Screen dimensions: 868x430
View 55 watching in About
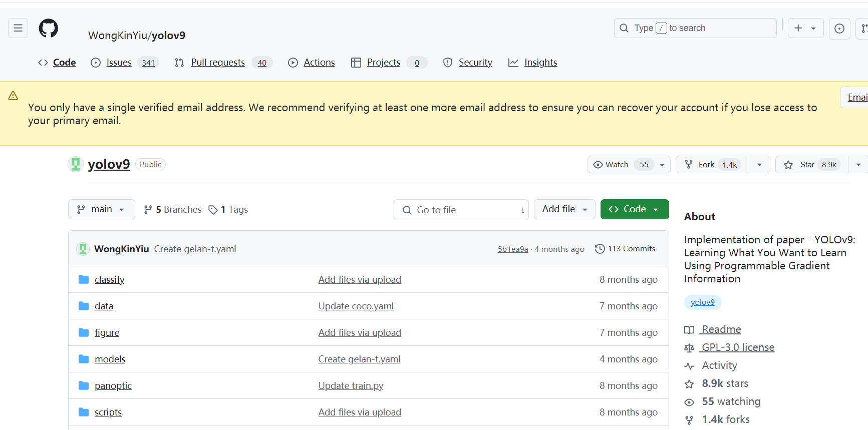click(x=722, y=401)
